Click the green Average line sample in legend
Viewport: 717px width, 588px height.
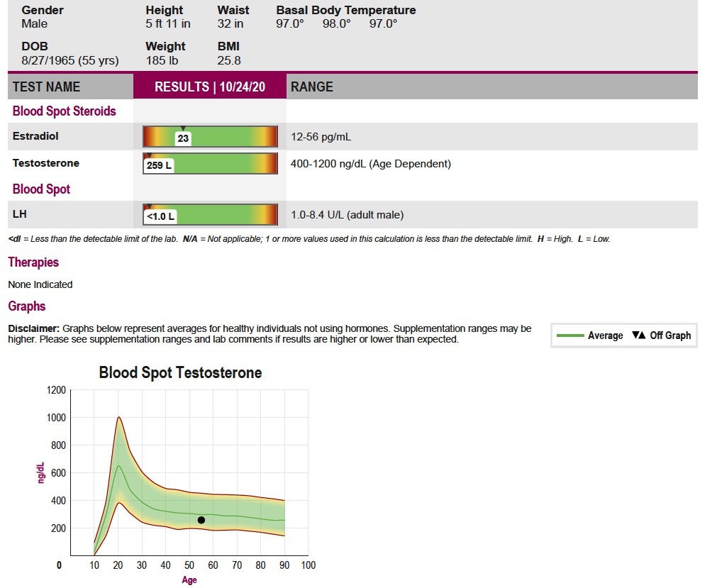(x=570, y=335)
